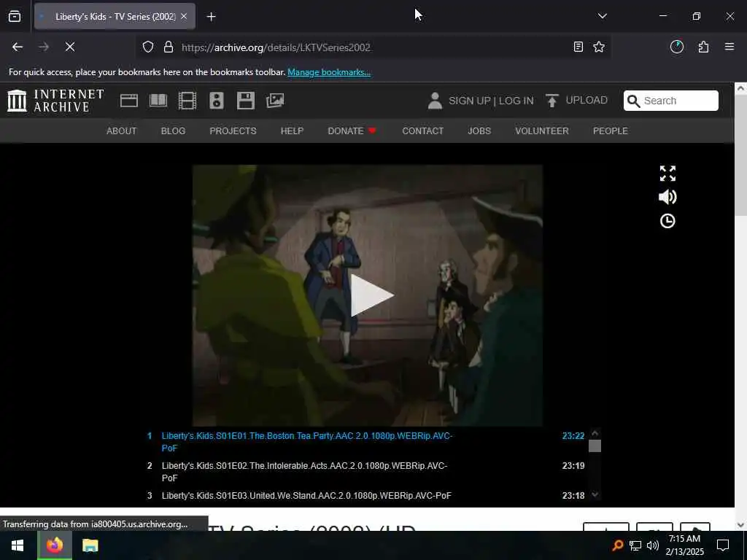Click Manage bookmarks link
The height and width of the screenshot is (560, 747).
(x=329, y=72)
